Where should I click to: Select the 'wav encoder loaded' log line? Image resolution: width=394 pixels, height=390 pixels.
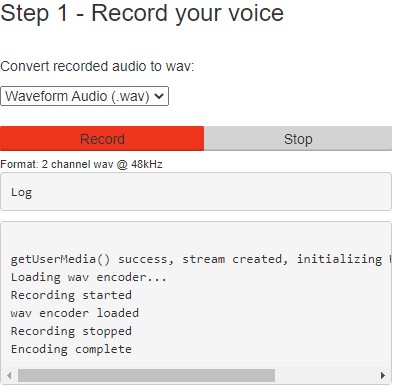[x=75, y=313]
